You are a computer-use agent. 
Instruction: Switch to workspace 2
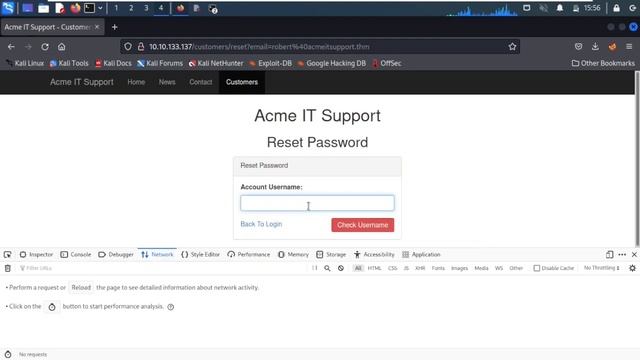[x=131, y=8]
